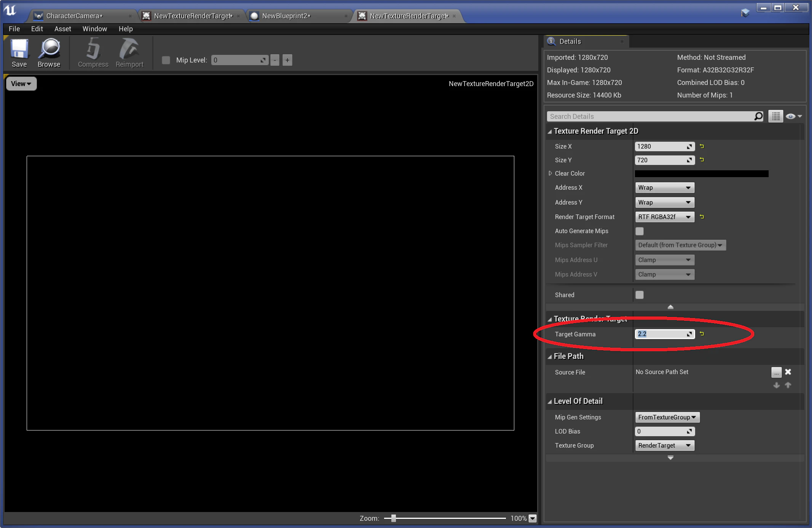This screenshot has width=812, height=528.
Task: Reset Render Target Format to default
Action: (x=702, y=216)
